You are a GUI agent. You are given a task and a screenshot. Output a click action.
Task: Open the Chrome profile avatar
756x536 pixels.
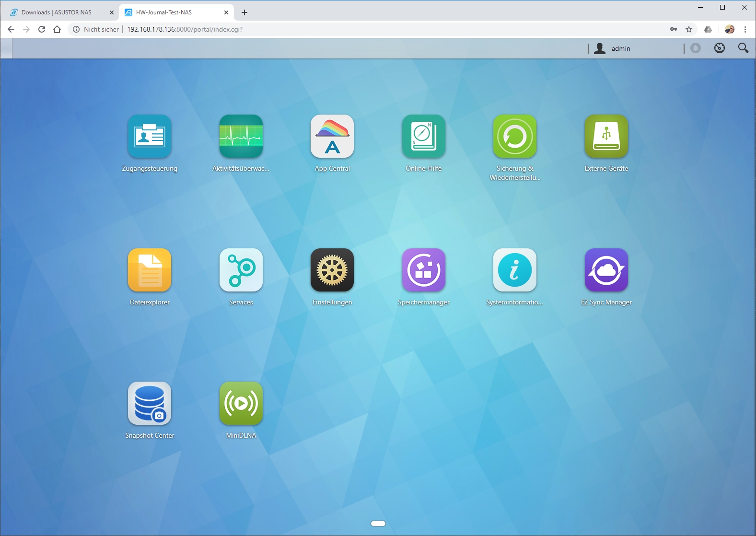tap(730, 29)
